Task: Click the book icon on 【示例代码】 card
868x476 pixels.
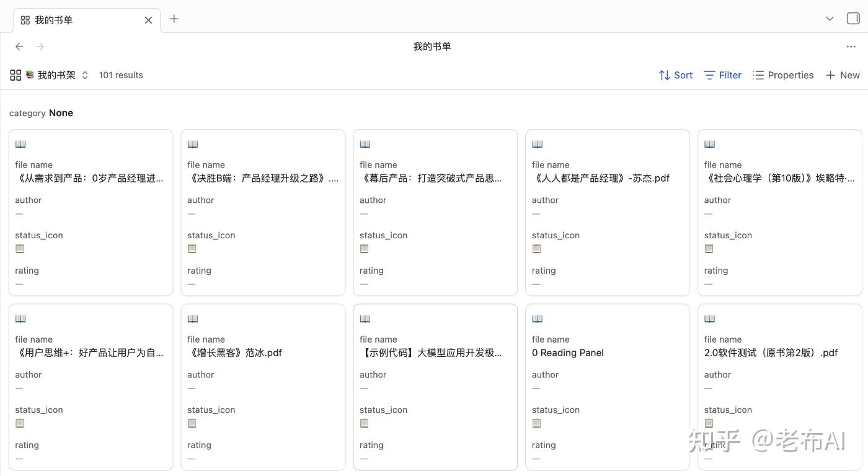Action: pos(365,318)
